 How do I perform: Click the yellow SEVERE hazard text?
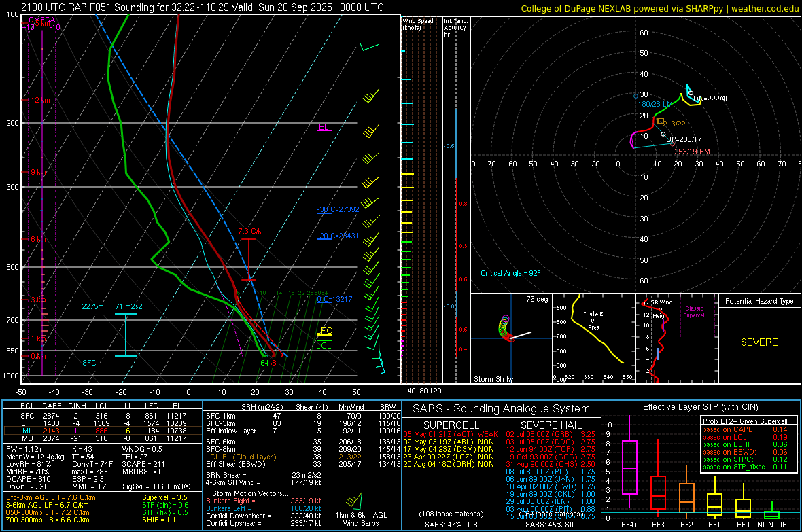coord(759,342)
